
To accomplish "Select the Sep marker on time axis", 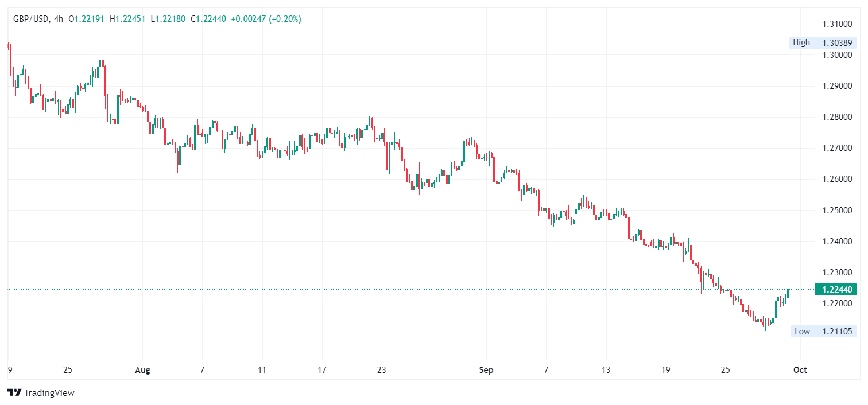I will click(486, 370).
